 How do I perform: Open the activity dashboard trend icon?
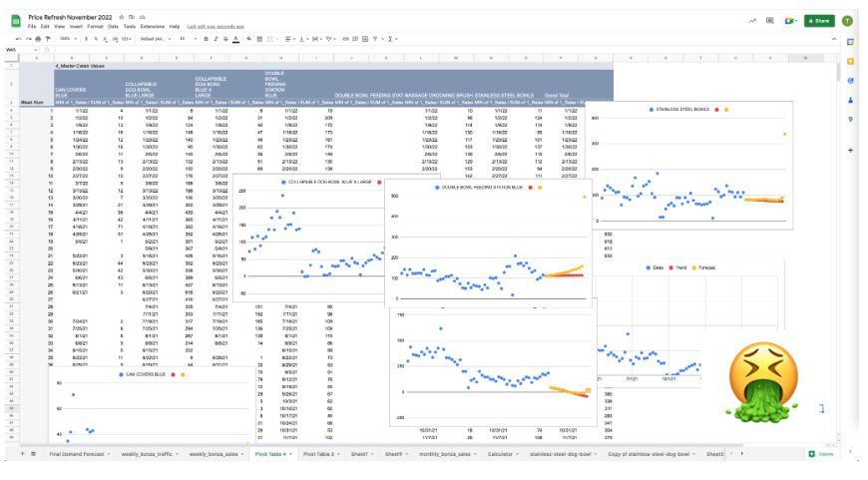click(752, 21)
